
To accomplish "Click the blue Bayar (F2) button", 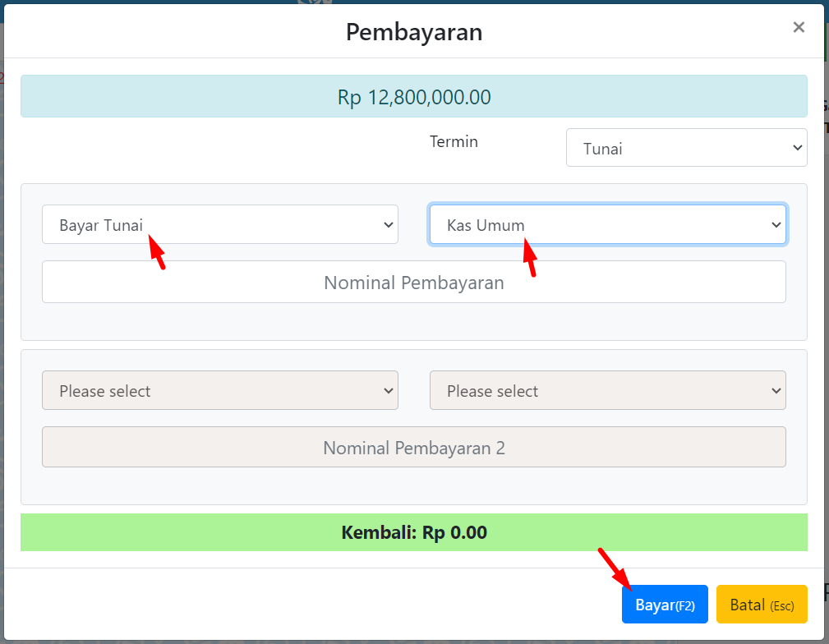I will pyautogui.click(x=665, y=604).
